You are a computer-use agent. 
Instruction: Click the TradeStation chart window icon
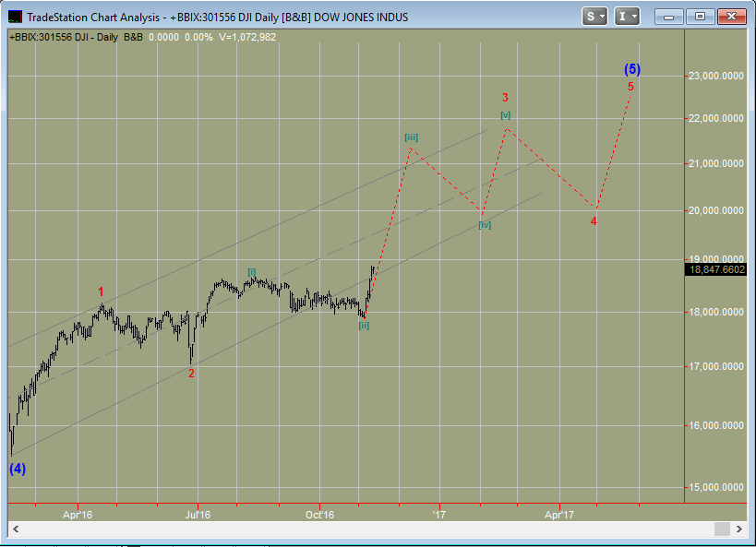tap(15, 17)
